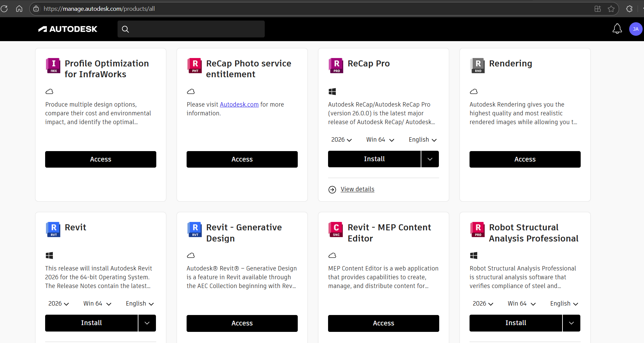Open Robot Structural Analysis 2026 version dropdown
This screenshot has width=644, height=343.
tap(483, 304)
